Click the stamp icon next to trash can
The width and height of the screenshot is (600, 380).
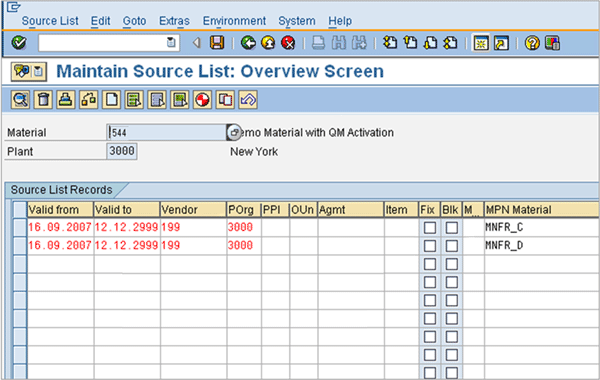(x=66, y=100)
